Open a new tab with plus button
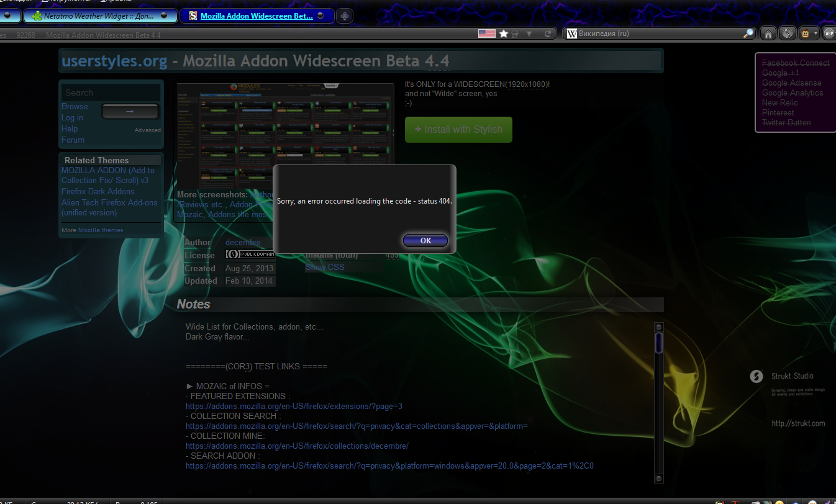This screenshot has width=836, height=504. tap(345, 16)
